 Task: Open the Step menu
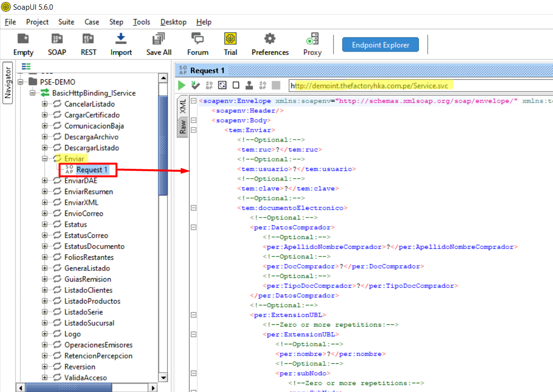[116, 22]
